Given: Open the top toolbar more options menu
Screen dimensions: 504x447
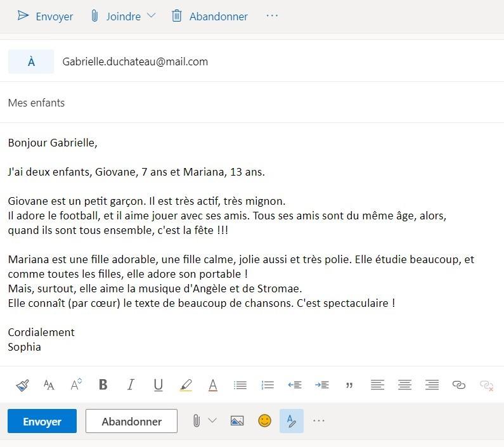Looking at the screenshot, I should 272,16.
